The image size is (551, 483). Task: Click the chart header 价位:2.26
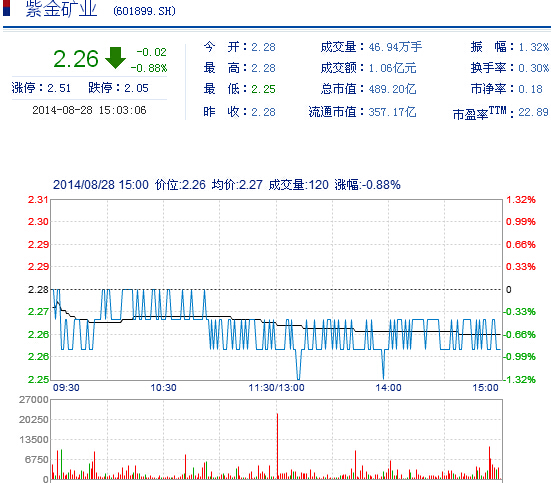pos(180,185)
